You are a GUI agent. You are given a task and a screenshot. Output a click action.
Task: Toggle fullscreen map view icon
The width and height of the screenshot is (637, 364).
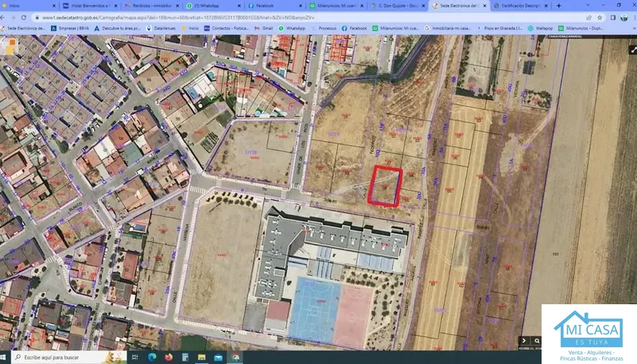(x=633, y=50)
